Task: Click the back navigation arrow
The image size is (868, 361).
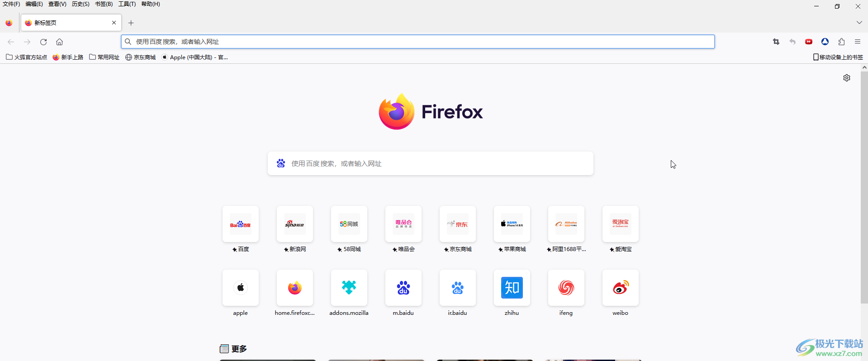Action: click(11, 42)
